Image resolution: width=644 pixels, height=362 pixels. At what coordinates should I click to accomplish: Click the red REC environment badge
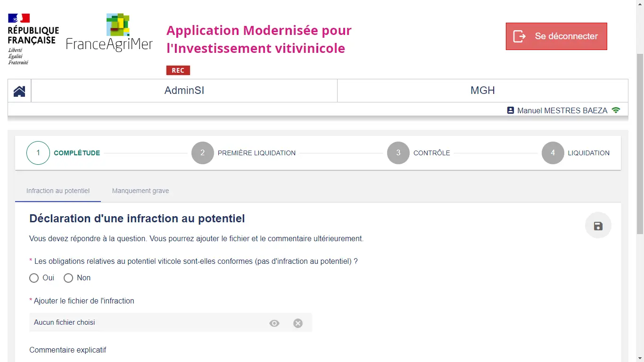178,70
